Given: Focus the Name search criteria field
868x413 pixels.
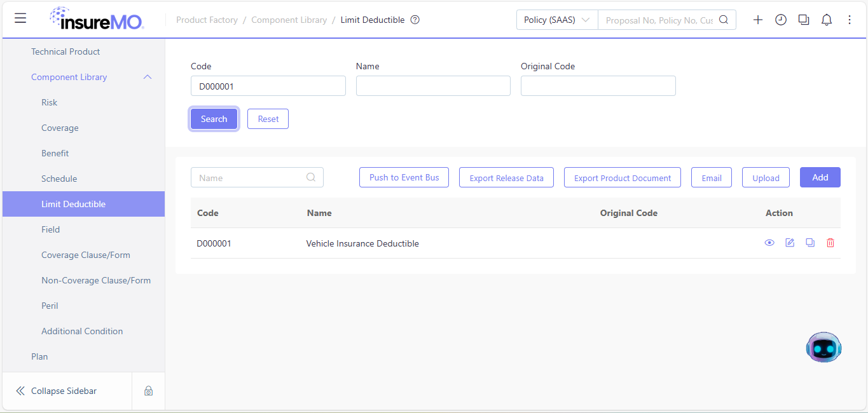Looking at the screenshot, I should (433, 86).
